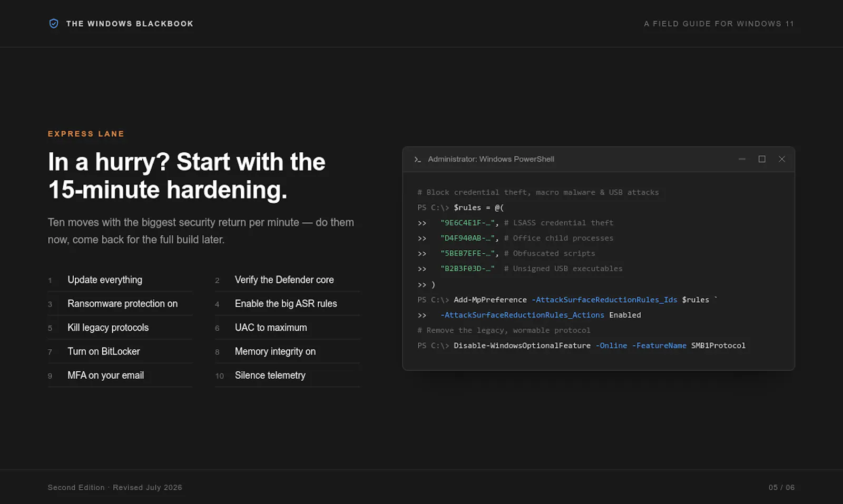The height and width of the screenshot is (504, 843).
Task: Click the shield logo icon in header
Action: click(54, 24)
